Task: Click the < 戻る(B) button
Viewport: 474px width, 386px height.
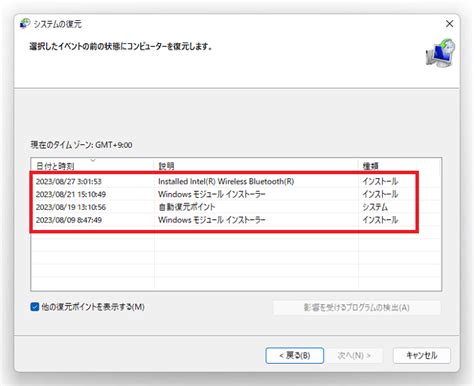Action: pos(295,355)
